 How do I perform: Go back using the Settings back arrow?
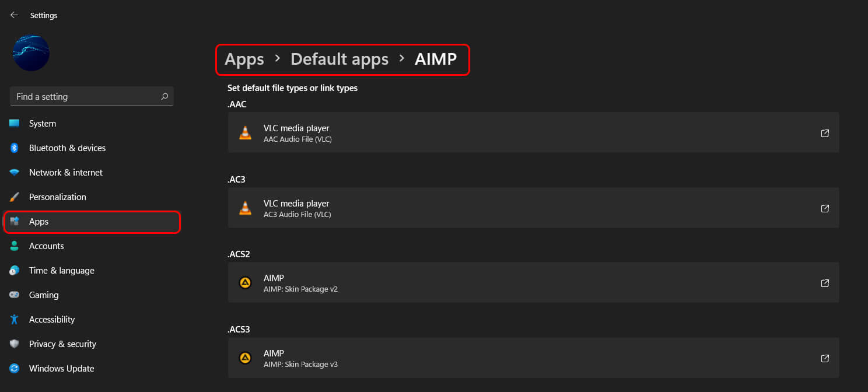click(x=14, y=15)
